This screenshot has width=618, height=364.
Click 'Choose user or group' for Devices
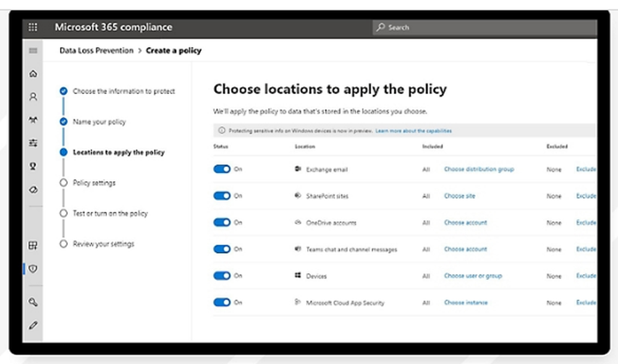(473, 276)
